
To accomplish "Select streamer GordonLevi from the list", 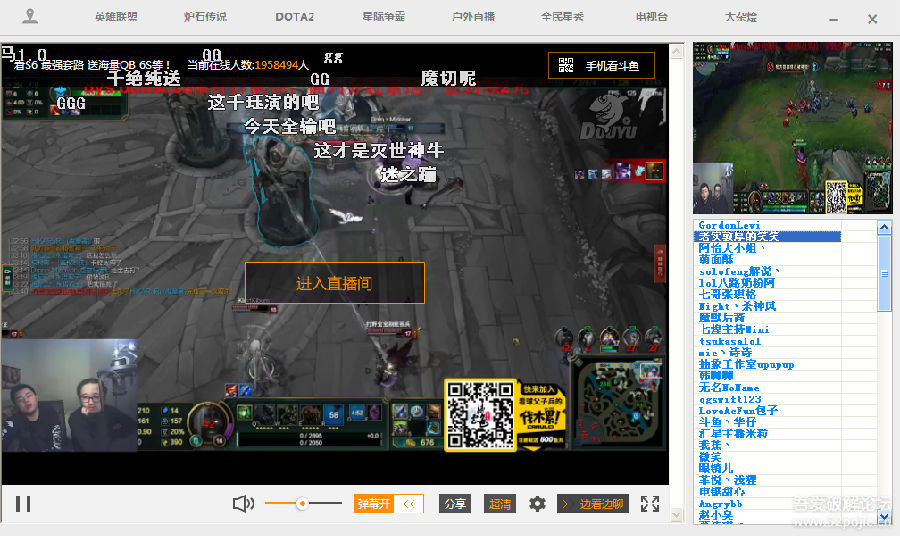I will (729, 226).
